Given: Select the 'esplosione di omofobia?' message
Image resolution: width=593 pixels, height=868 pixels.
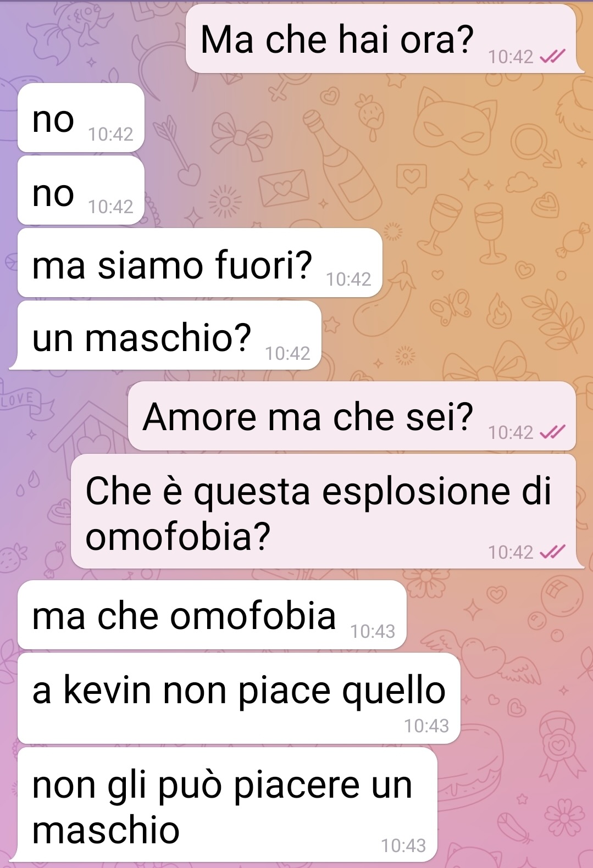Looking at the screenshot, I should (x=324, y=511).
